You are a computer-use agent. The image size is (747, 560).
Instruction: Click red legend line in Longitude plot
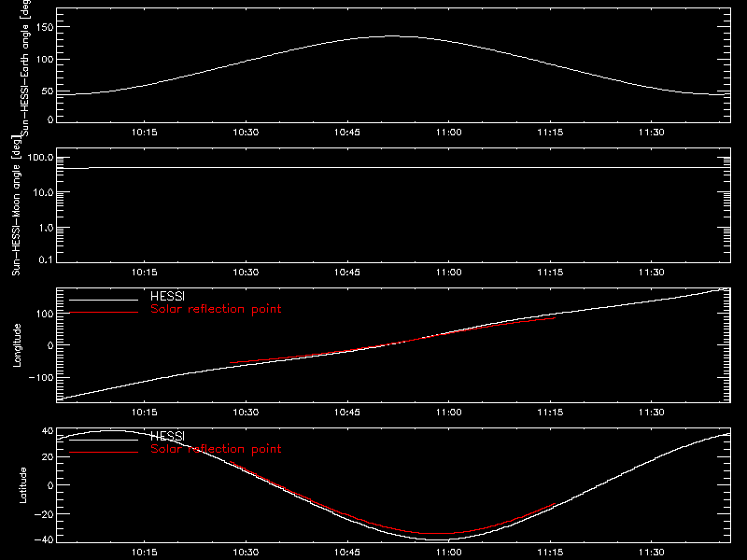pos(104,313)
